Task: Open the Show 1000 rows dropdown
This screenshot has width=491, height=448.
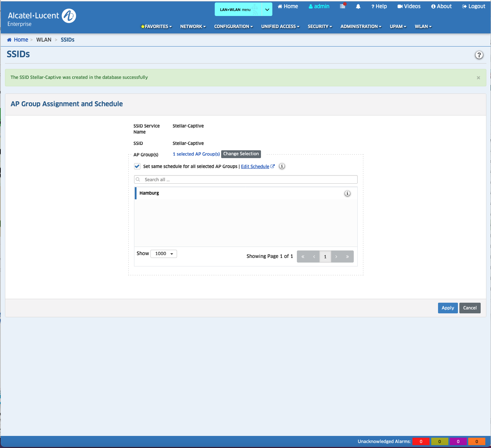Action: pyautogui.click(x=164, y=254)
